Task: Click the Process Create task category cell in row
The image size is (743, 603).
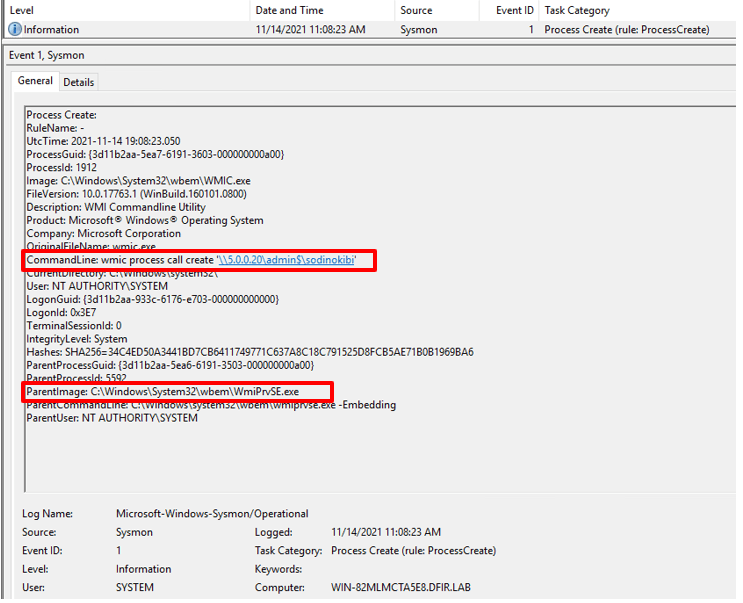Action: [x=627, y=30]
